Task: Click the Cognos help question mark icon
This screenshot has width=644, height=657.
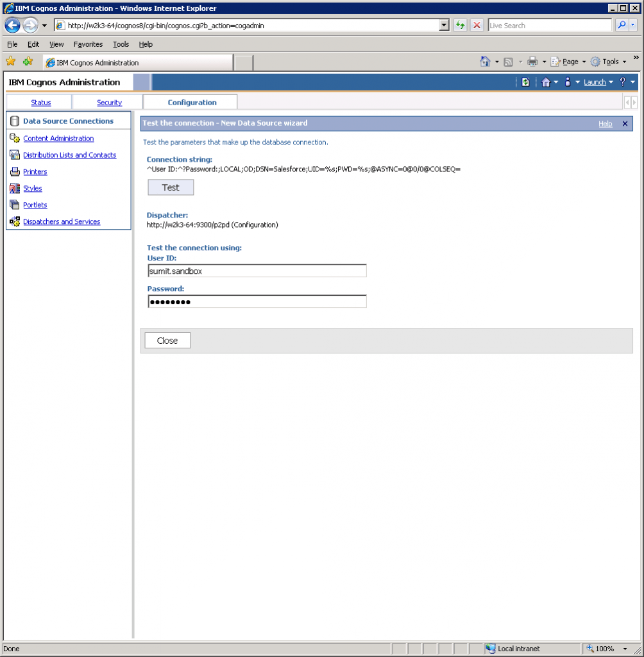Action: [x=623, y=81]
